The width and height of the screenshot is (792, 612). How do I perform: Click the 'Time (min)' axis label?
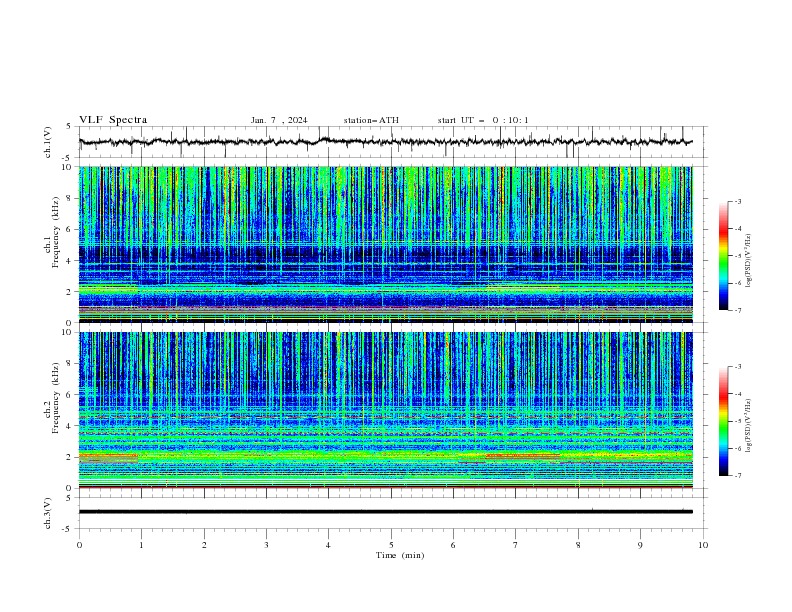[400, 555]
